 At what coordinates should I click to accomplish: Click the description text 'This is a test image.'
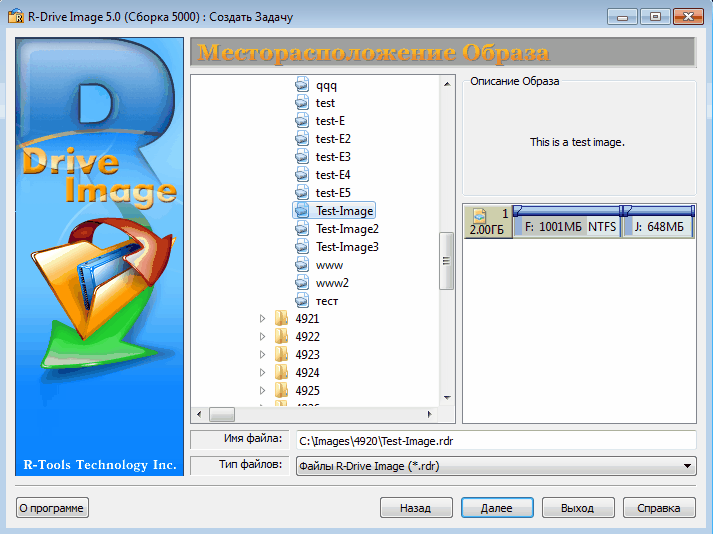[x=577, y=142]
